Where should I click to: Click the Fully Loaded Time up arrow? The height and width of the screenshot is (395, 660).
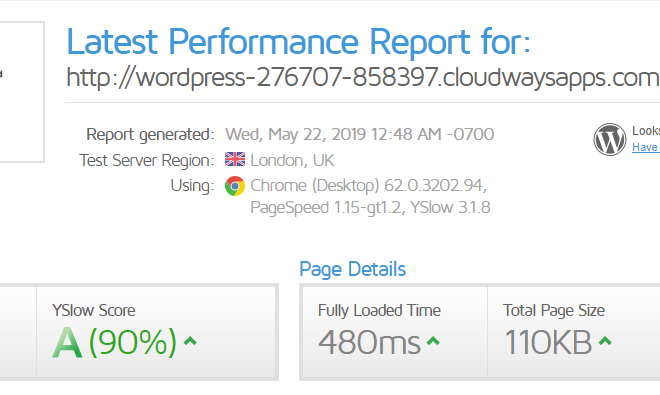tap(433, 340)
